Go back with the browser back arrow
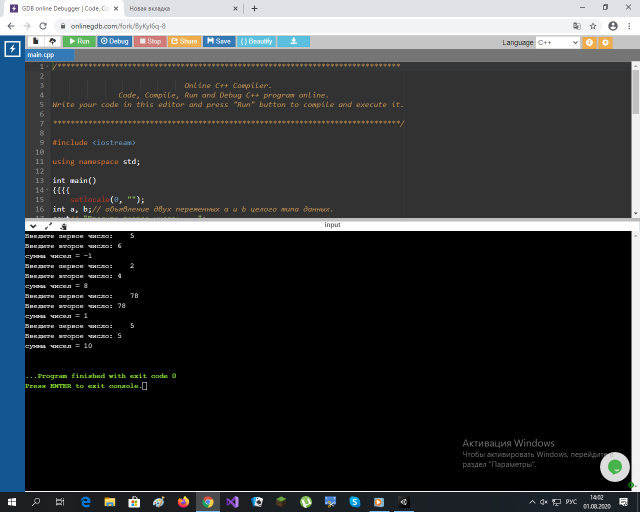The image size is (640, 512). click(x=11, y=26)
